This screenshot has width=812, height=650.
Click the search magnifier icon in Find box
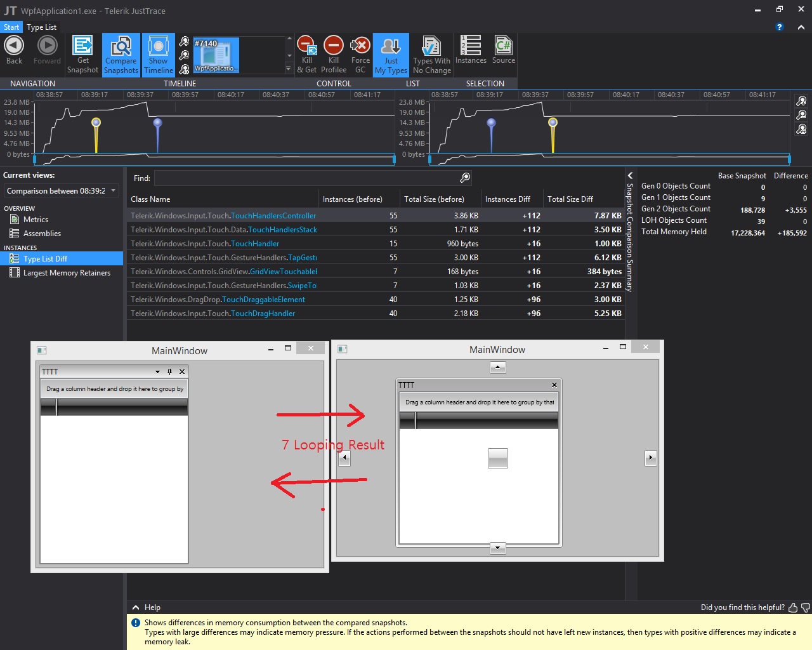tap(465, 178)
